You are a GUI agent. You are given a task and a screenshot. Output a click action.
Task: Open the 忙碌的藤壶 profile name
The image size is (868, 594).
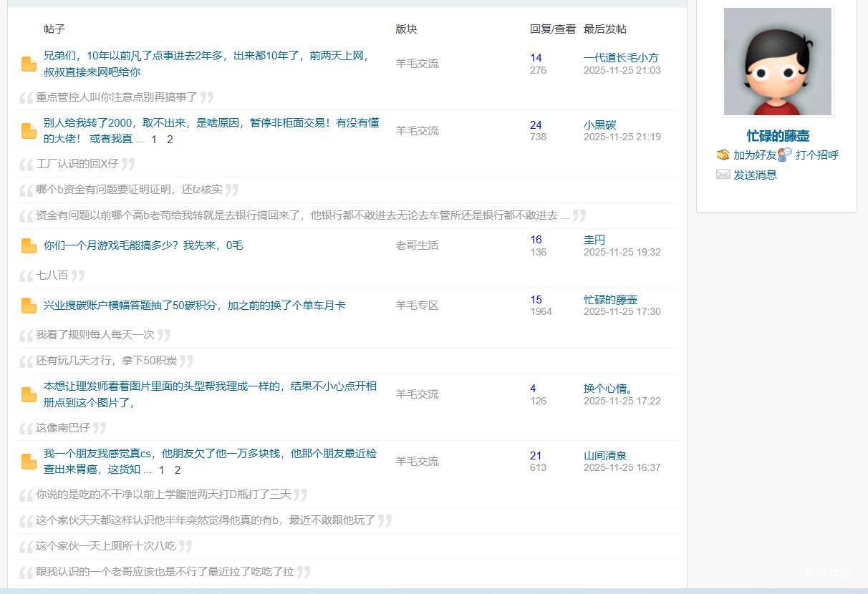pos(776,136)
